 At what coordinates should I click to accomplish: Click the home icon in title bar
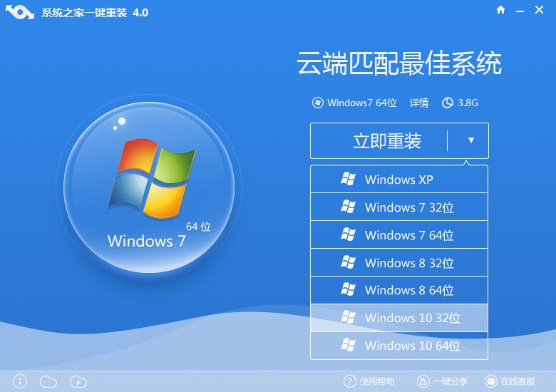point(500,10)
